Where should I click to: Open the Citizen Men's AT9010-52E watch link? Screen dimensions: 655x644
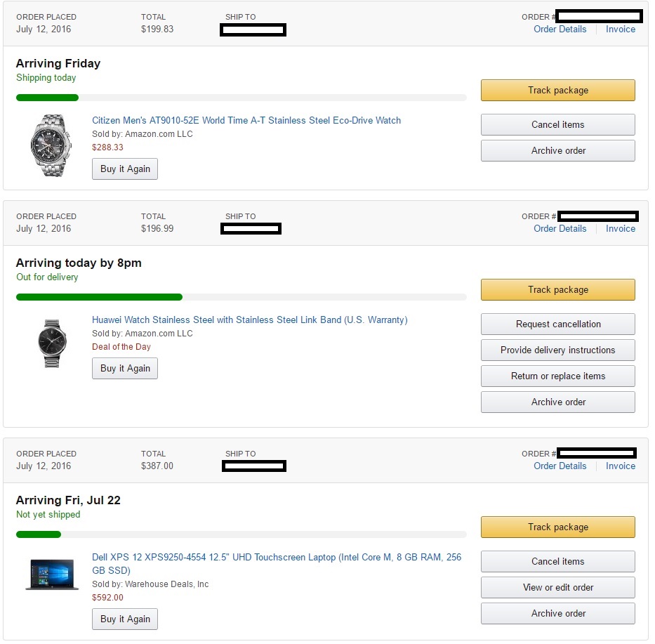click(246, 121)
